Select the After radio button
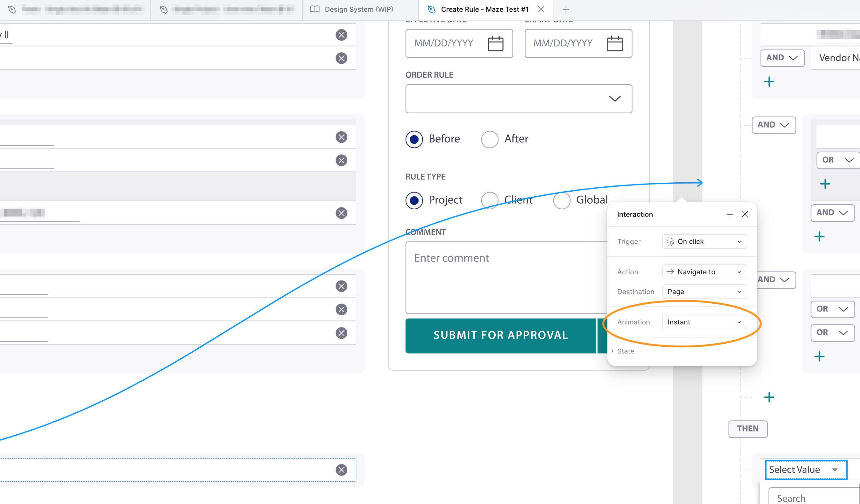 click(490, 139)
